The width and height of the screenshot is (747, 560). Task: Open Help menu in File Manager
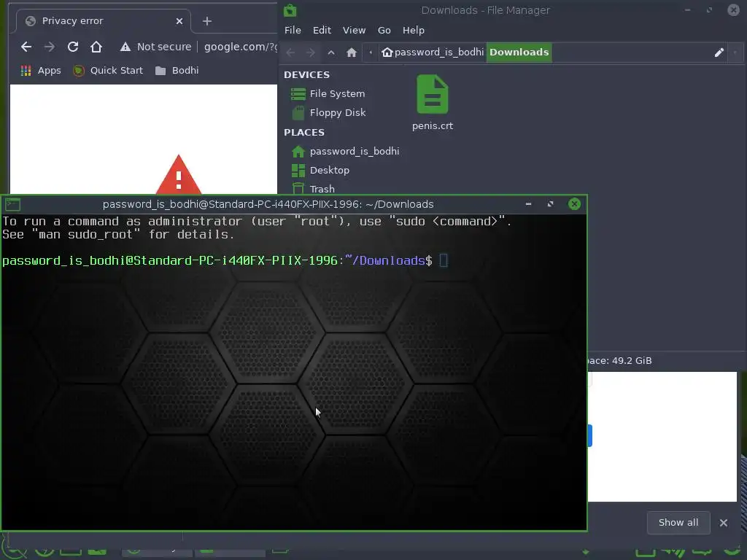tap(413, 30)
